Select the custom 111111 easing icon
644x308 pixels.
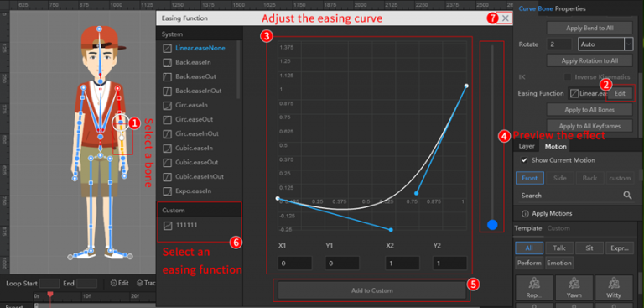point(167,226)
